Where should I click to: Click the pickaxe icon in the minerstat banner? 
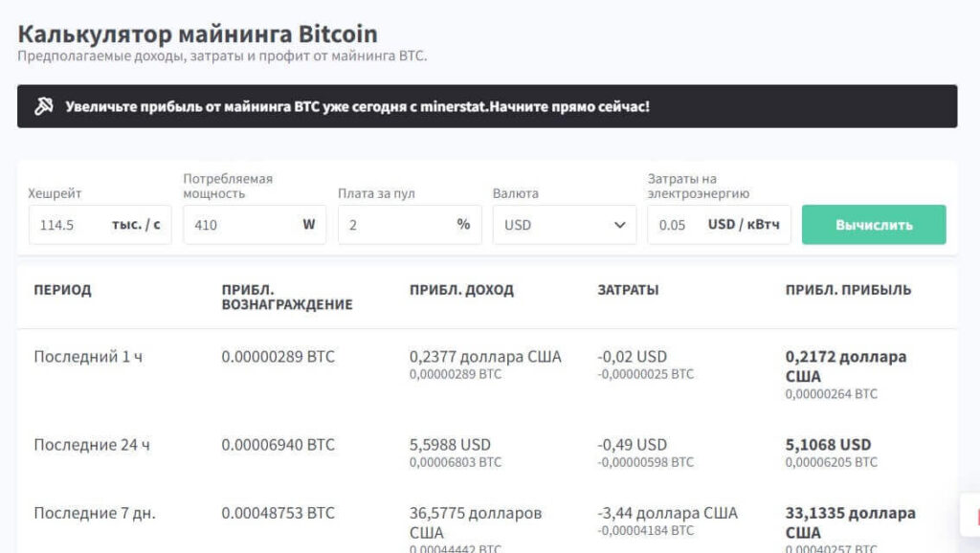tap(43, 106)
